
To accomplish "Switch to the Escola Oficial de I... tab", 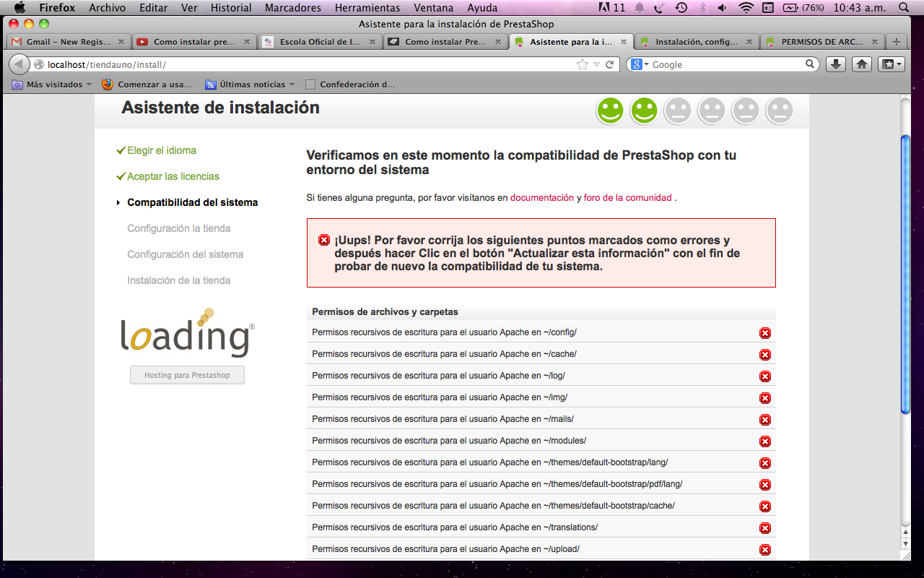I will click(320, 41).
